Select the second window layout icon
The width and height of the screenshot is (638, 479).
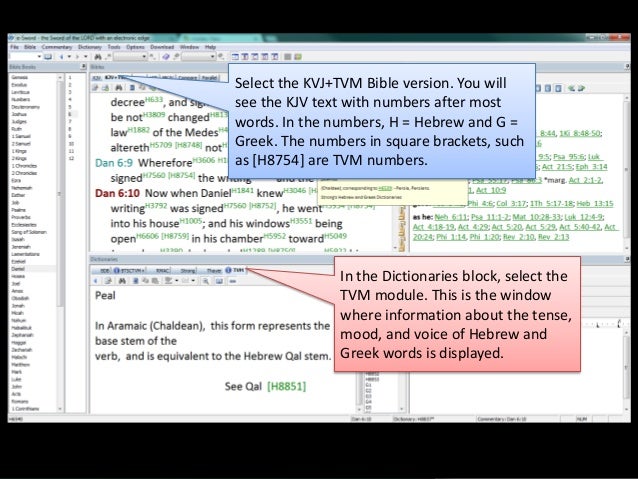coord(245,57)
